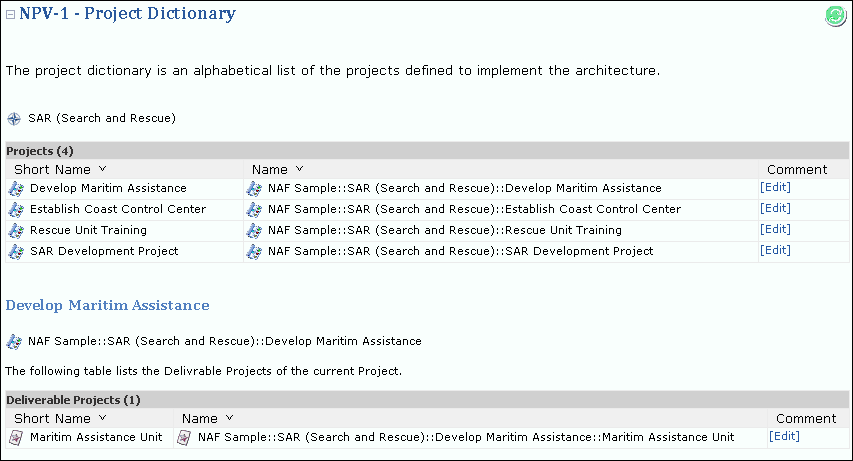
Task: Edit comment for Establish Coast Control Center
Action: click(x=775, y=208)
